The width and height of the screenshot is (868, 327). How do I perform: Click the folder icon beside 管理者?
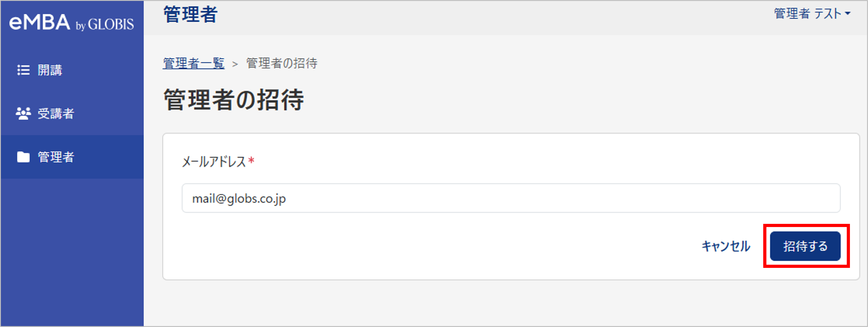click(x=23, y=157)
